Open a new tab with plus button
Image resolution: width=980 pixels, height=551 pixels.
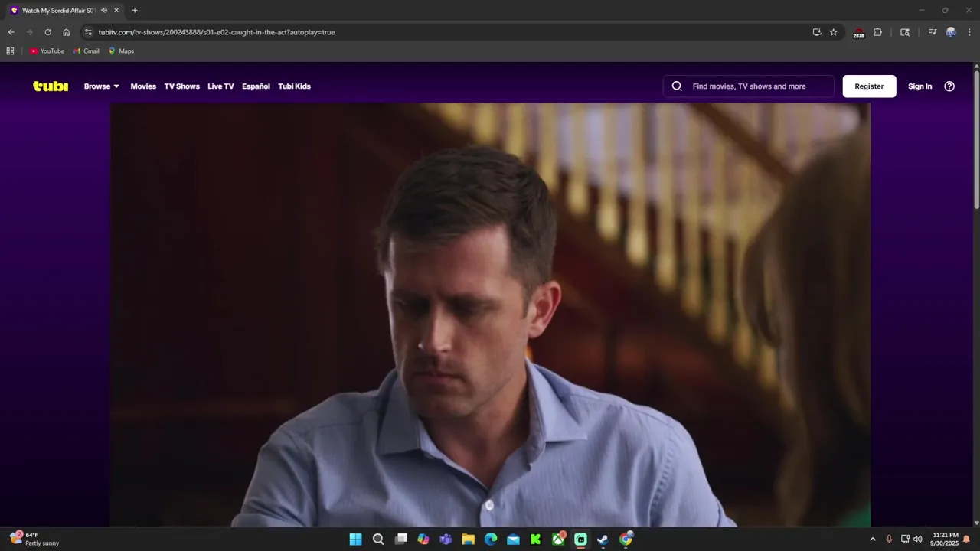(x=135, y=11)
